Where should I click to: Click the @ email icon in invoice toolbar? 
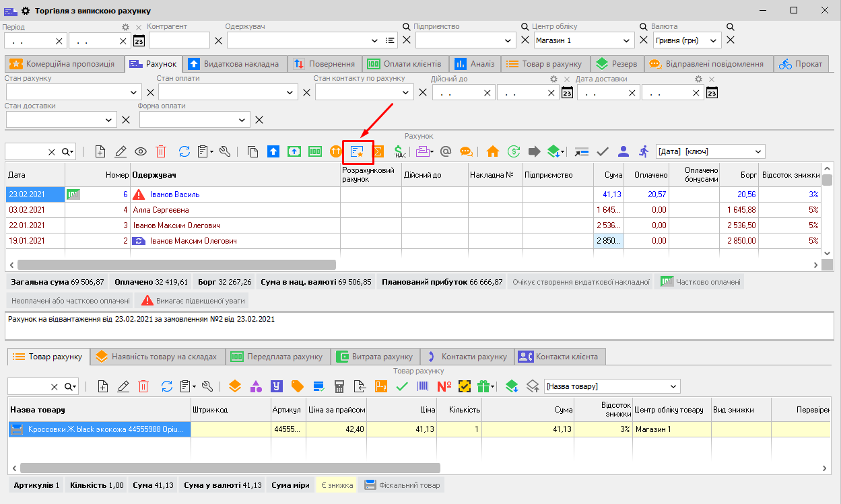pos(445,151)
